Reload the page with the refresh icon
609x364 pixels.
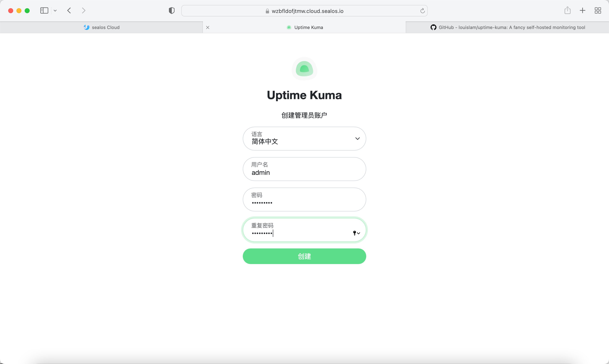[422, 11]
